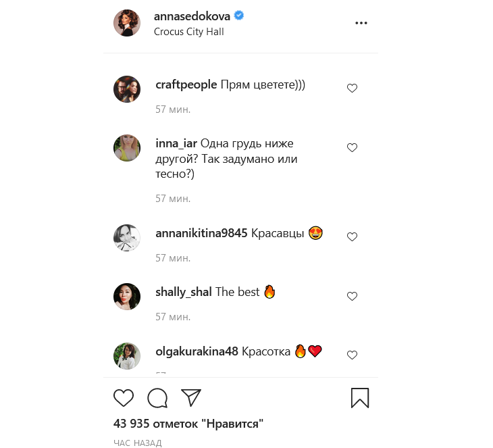Image resolution: width=493 pixels, height=448 pixels.
Task: View the 43 935 likes list
Action: pos(188,424)
